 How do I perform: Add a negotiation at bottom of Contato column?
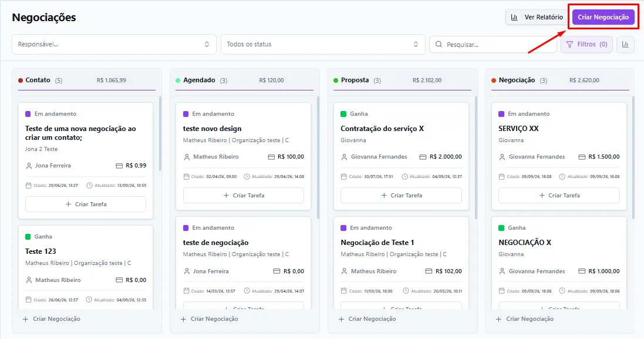(x=52, y=319)
